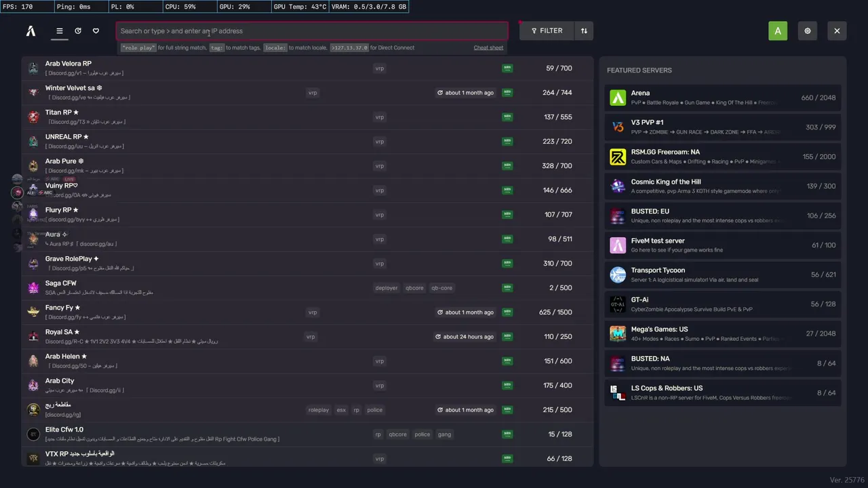Click the LS Cops & Robbers logo
The height and width of the screenshot is (488, 868).
click(618, 392)
